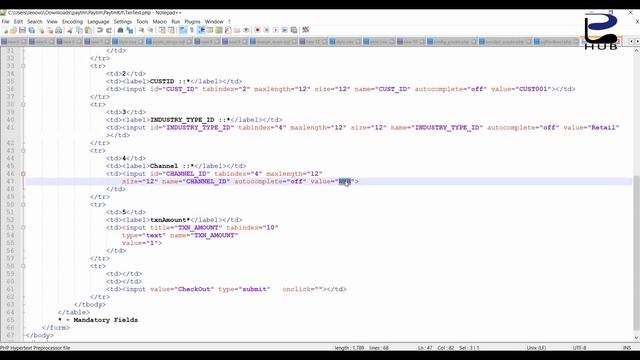640x360 pixels.
Task: Click the Print toolbar icon
Action: coord(59,30)
